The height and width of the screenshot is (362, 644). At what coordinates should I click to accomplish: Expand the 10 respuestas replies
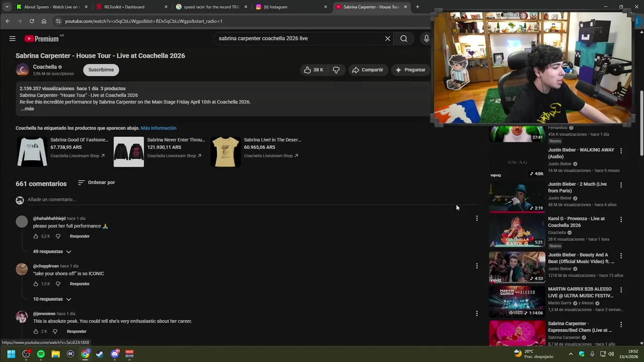pos(52,299)
